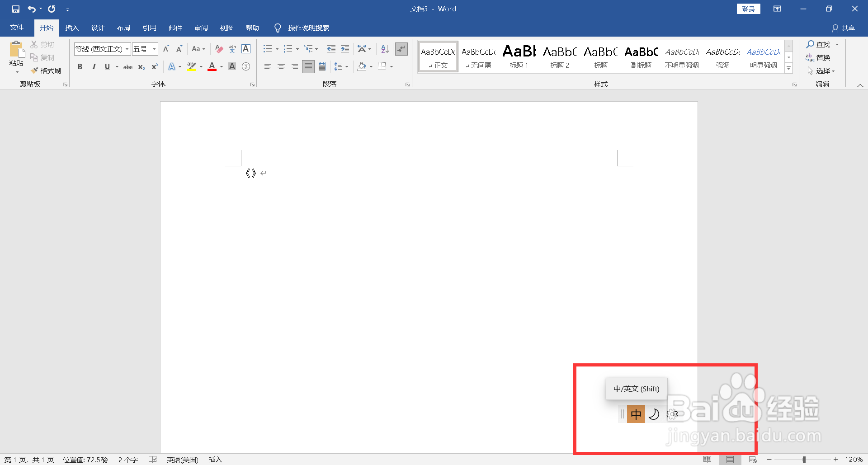Toggle character shading
This screenshot has width=868, height=465.
click(232, 66)
